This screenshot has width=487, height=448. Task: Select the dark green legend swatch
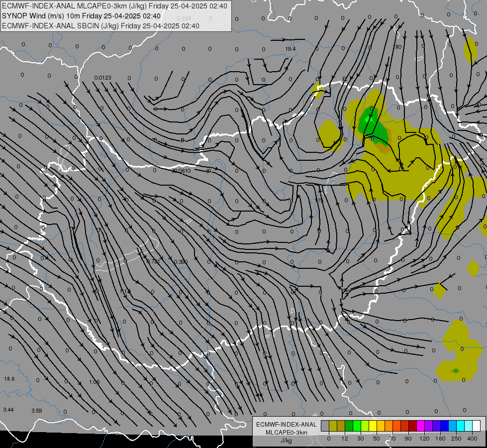[349, 426]
